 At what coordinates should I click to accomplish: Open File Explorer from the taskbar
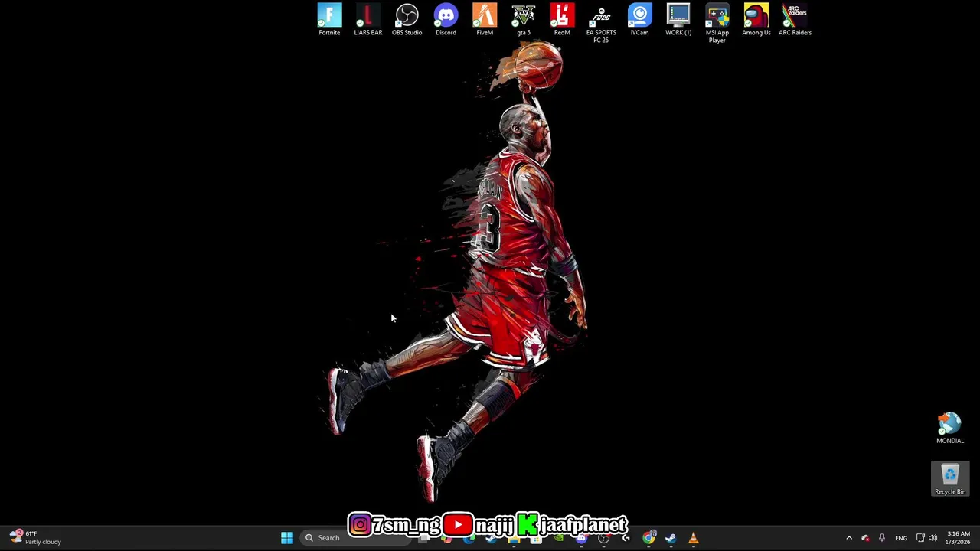point(514,538)
